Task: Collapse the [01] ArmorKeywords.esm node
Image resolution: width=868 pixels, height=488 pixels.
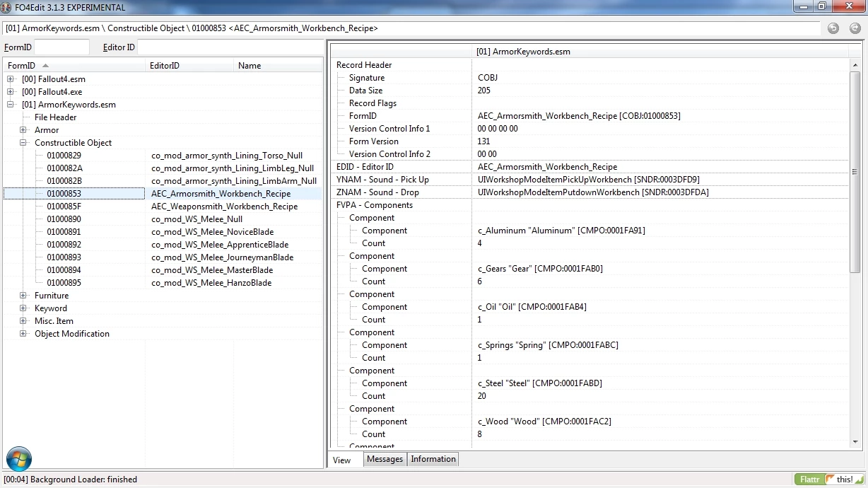Action: (11, 105)
